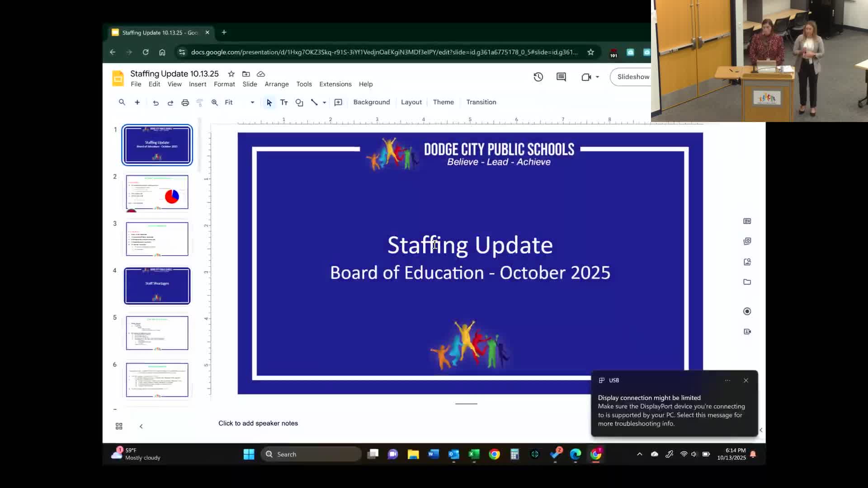Screen dimensions: 868x488
Task: Select slide 4 Staff Shortages thumbnail
Action: coord(157,286)
